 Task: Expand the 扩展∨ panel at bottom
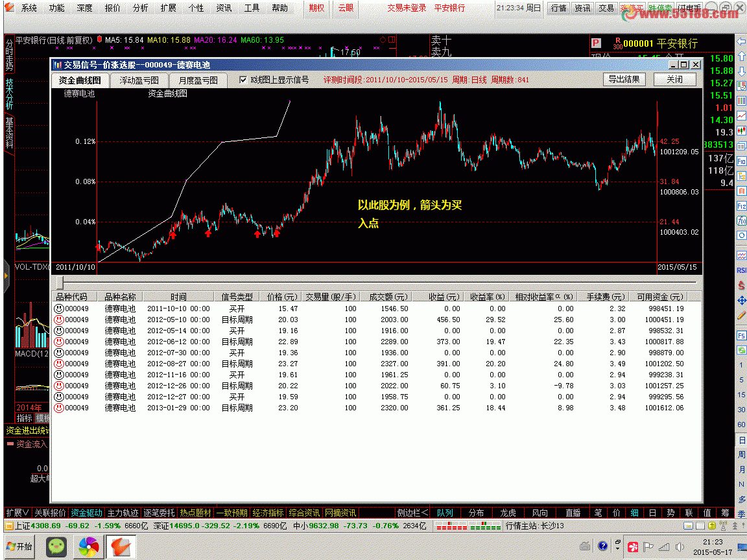coord(17,513)
